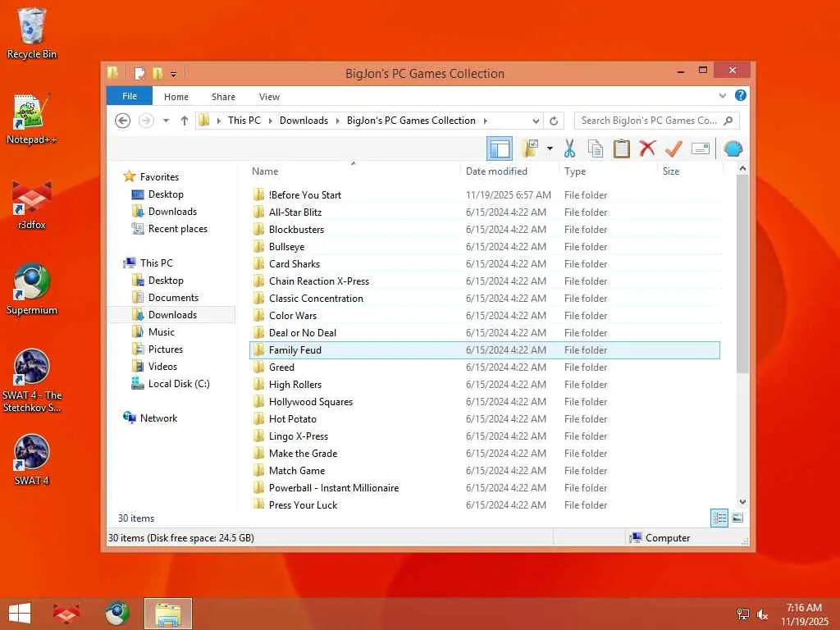
Task: Select the All-Star Blitz folder
Action: (x=485, y=212)
